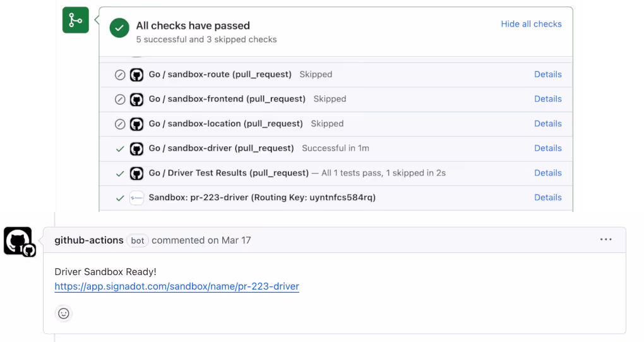Click skipped status icon for sandbox-location
Screen dimensions: 644x342
[x=120, y=124]
